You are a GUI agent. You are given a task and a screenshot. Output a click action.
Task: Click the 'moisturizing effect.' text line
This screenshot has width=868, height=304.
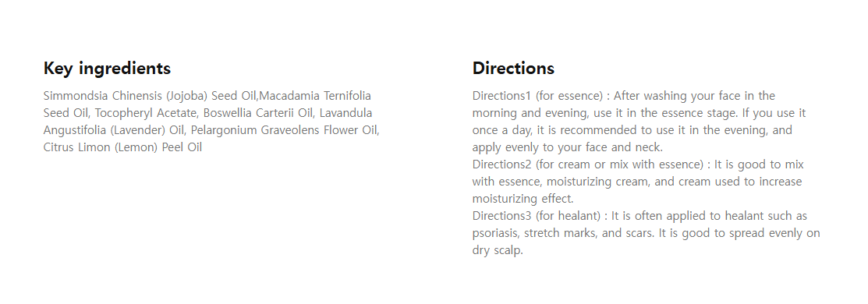[523, 199]
